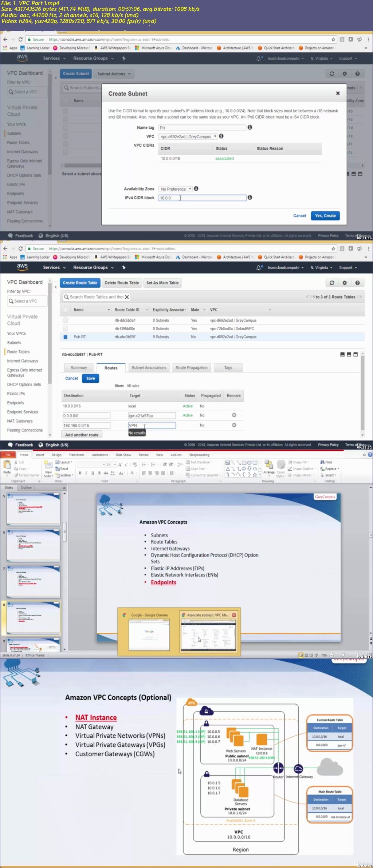Image resolution: width=373 pixels, height=868 pixels.
Task: Click Add another route button
Action: pyautogui.click(x=82, y=435)
